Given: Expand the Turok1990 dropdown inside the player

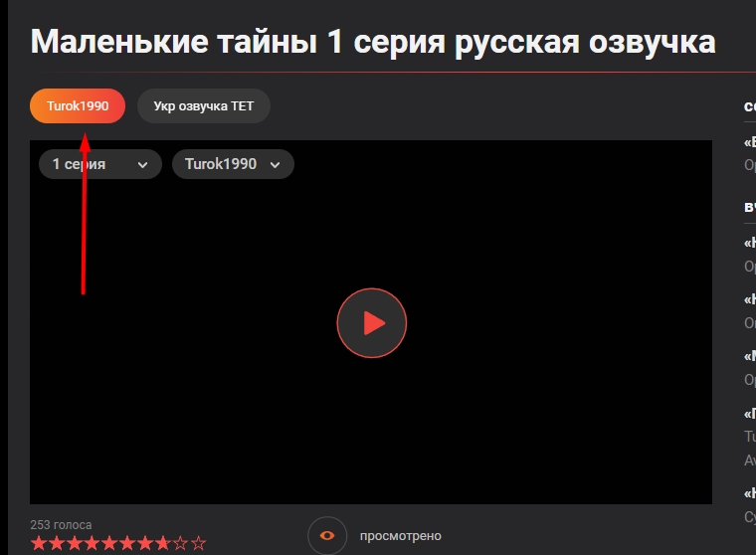Looking at the screenshot, I should (232, 164).
